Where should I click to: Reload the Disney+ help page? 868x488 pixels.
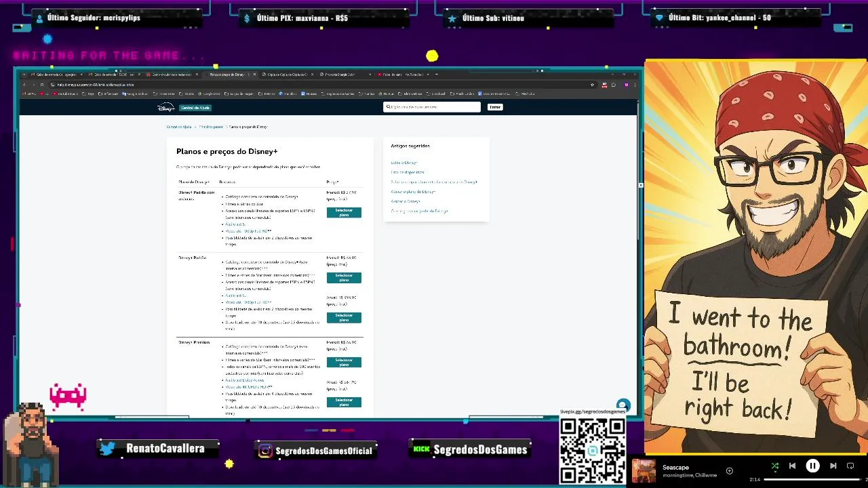[41, 85]
